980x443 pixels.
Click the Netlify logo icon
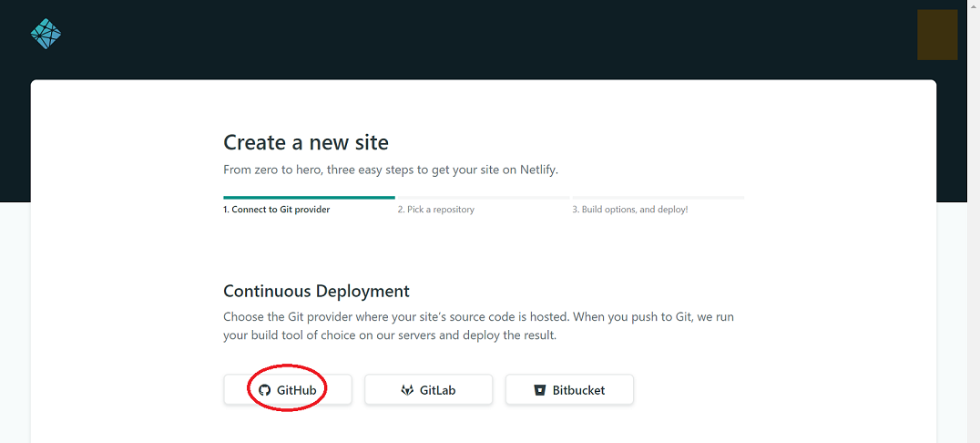point(46,34)
